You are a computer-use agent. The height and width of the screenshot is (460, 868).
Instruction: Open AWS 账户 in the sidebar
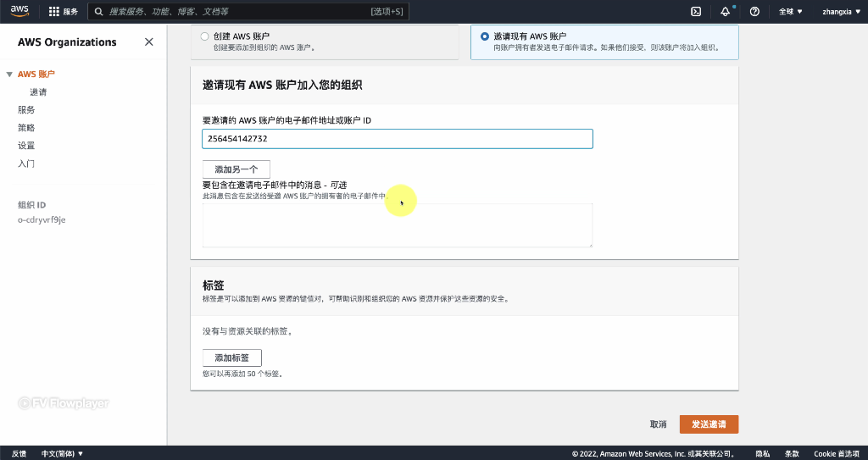[36, 75]
